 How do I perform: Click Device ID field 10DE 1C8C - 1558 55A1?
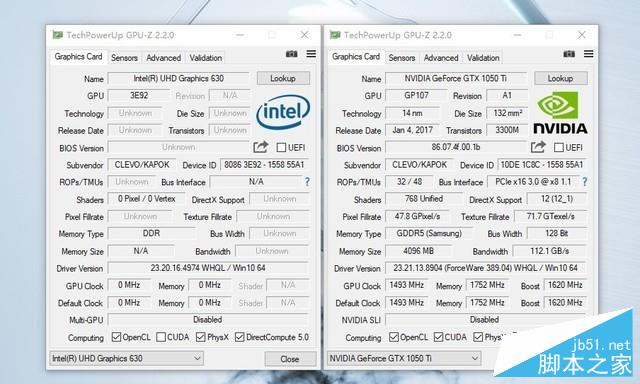coord(542,164)
